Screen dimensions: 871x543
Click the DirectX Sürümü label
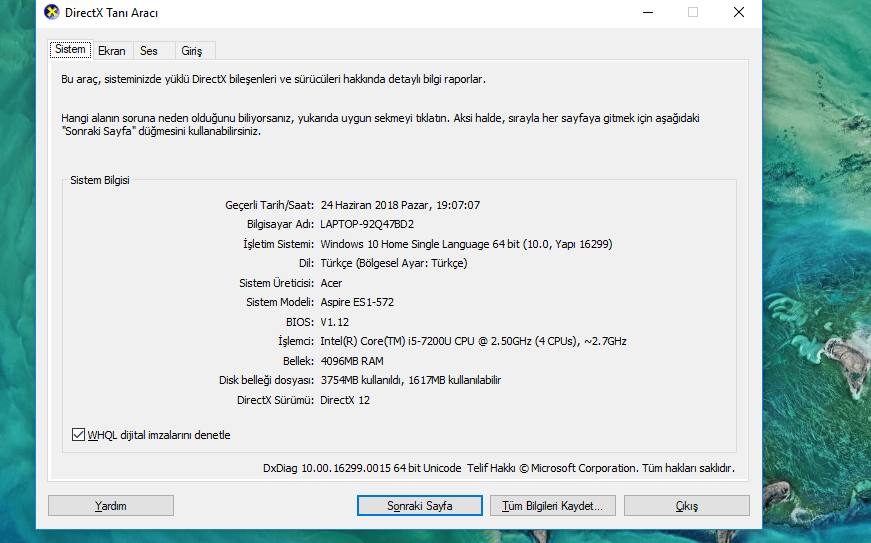click(x=276, y=400)
